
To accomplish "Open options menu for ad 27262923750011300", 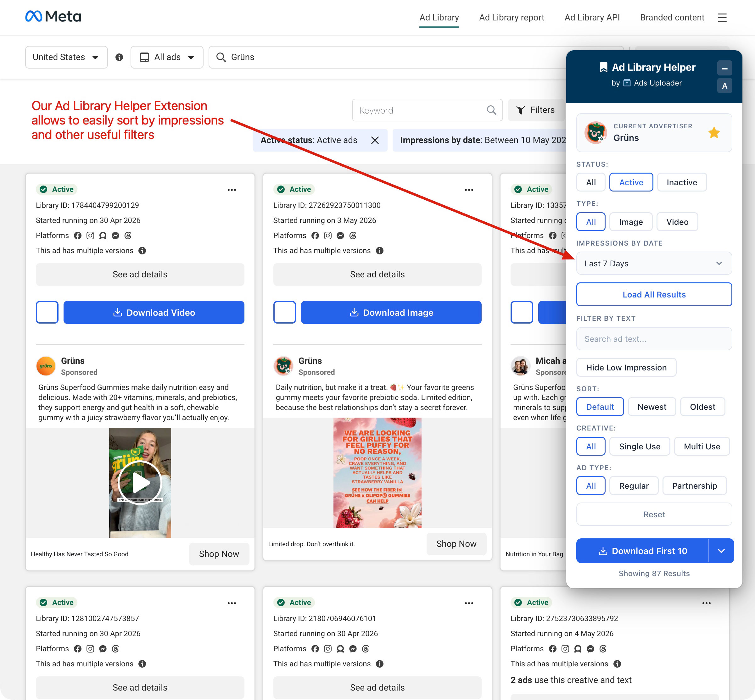I will (469, 190).
